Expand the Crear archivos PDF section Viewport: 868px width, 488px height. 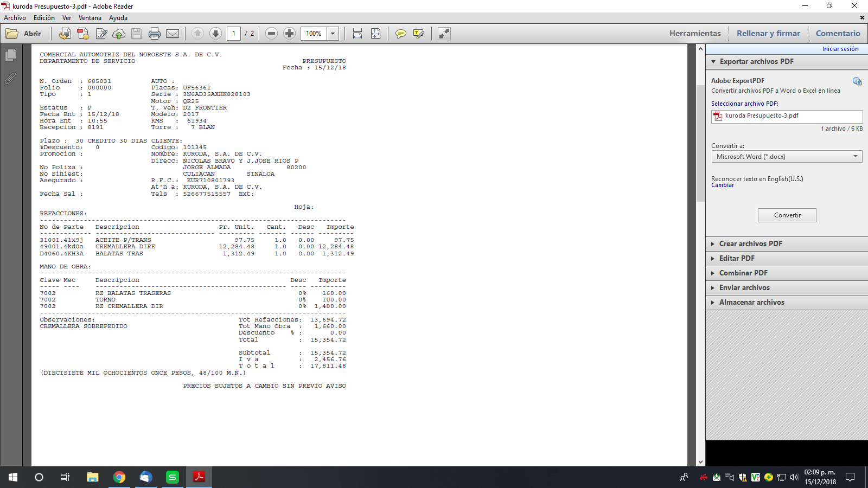(750, 244)
